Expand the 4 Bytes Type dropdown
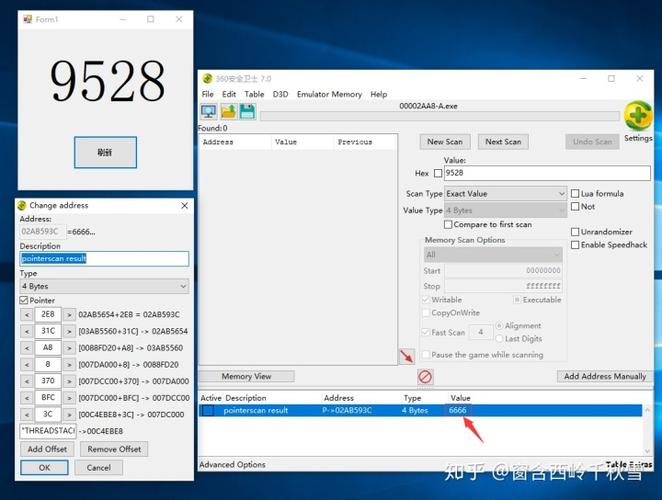Viewport: 662px width, 500px height. 104,286
